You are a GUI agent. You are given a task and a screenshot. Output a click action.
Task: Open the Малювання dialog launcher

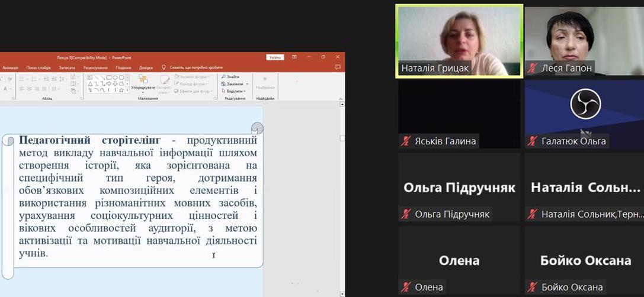pos(215,98)
